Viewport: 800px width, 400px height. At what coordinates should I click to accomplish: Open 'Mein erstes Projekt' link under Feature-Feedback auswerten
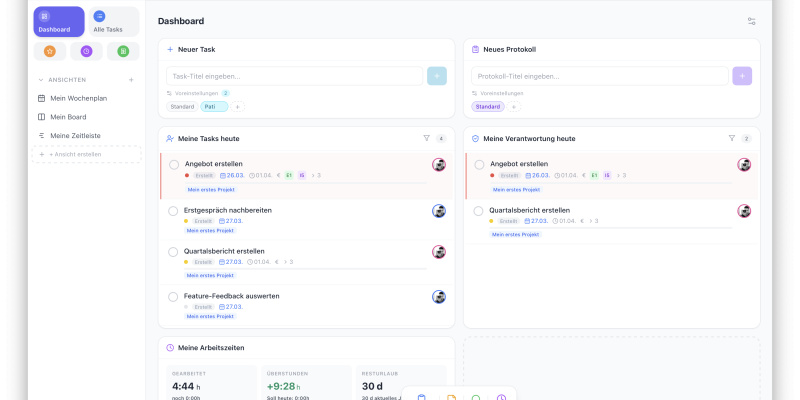point(210,316)
